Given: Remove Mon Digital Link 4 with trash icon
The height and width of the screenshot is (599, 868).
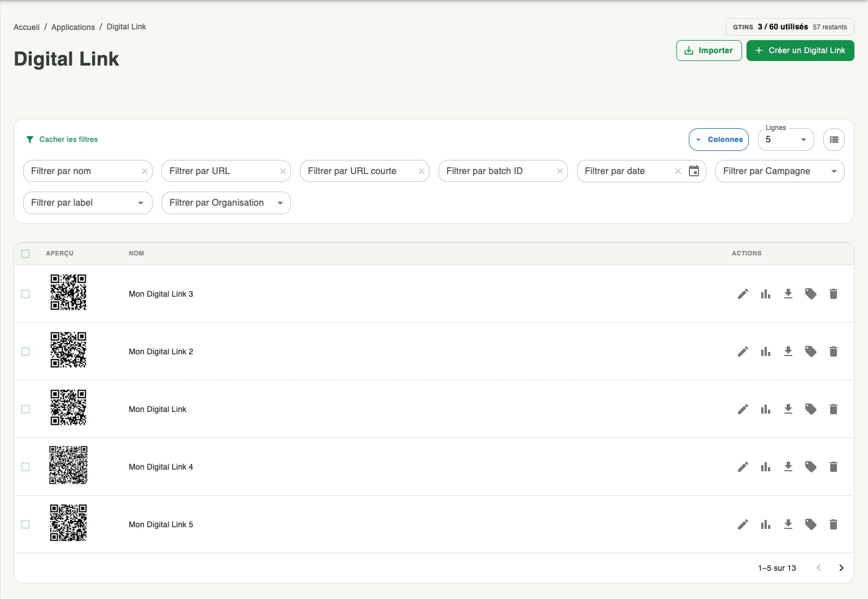Looking at the screenshot, I should pos(834,467).
